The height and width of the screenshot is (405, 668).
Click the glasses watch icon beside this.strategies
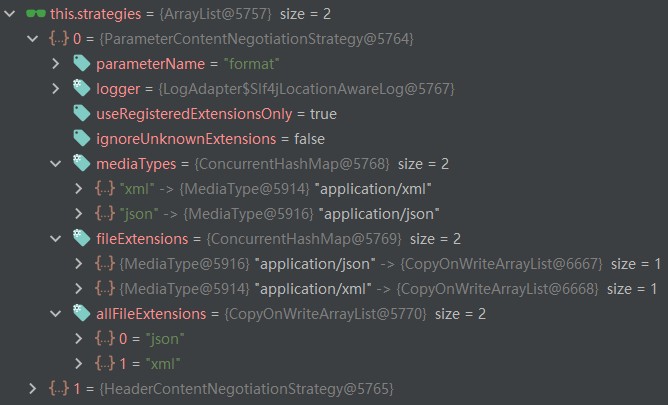(x=35, y=13)
